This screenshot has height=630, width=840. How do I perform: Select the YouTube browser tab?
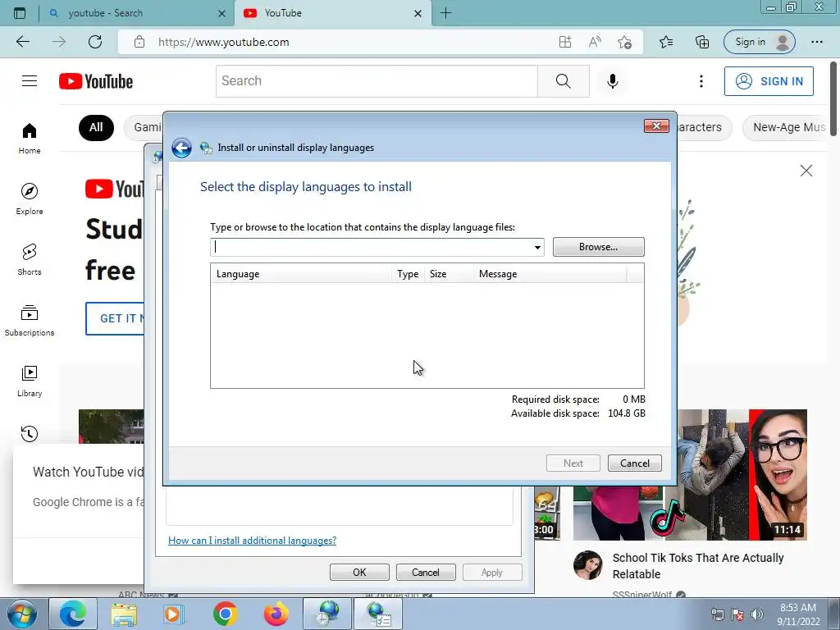pyautogui.click(x=332, y=13)
